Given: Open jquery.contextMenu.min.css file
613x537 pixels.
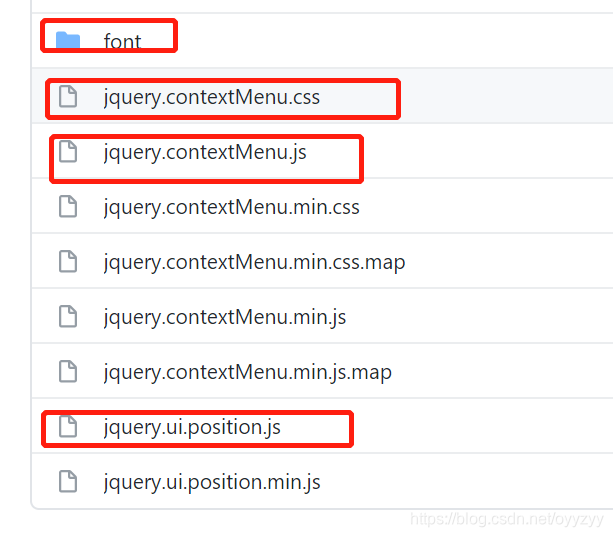Looking at the screenshot, I should (x=231, y=208).
